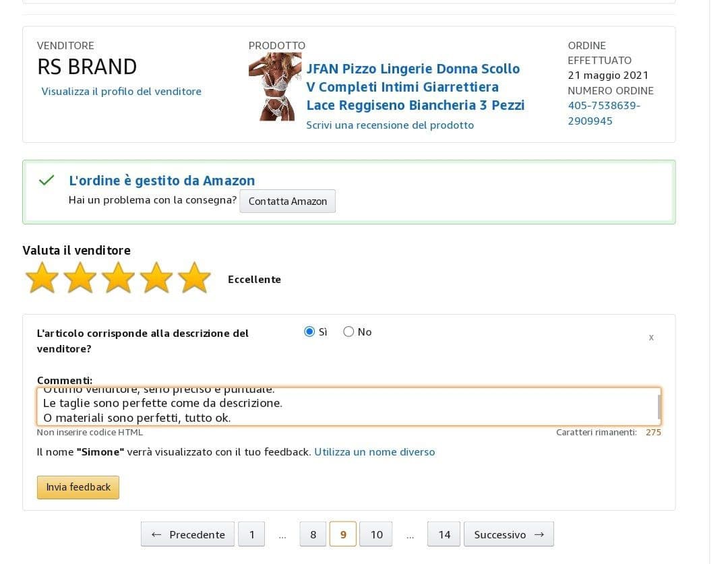Click the JFAN lingerie product thumbnail
Screen dimensions: 728x564
click(266, 87)
